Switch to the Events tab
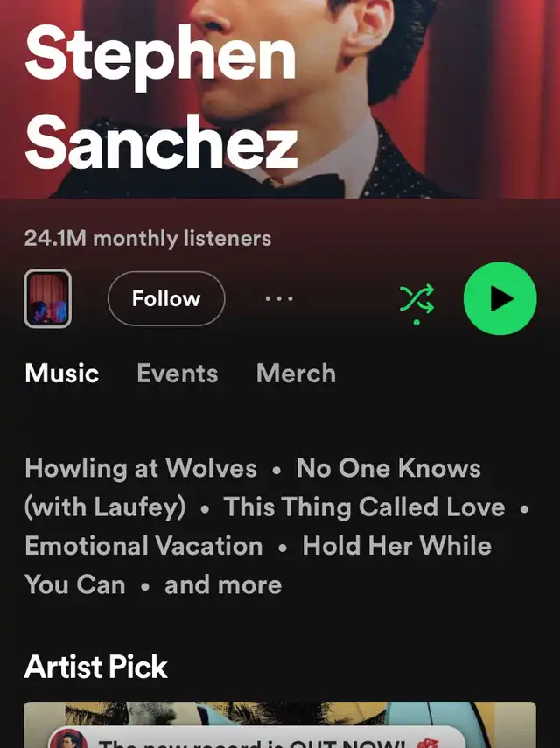The height and width of the screenshot is (748, 560). tap(178, 373)
